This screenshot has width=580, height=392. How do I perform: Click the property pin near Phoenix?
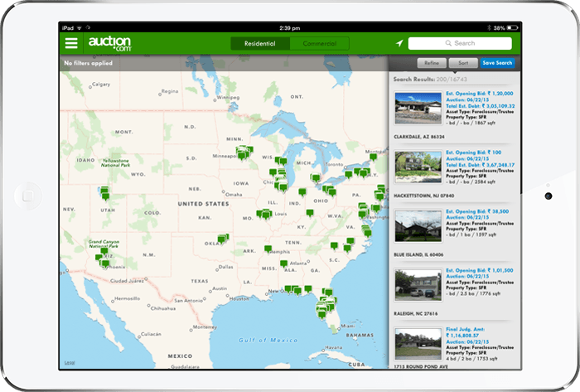pyautogui.click(x=104, y=262)
